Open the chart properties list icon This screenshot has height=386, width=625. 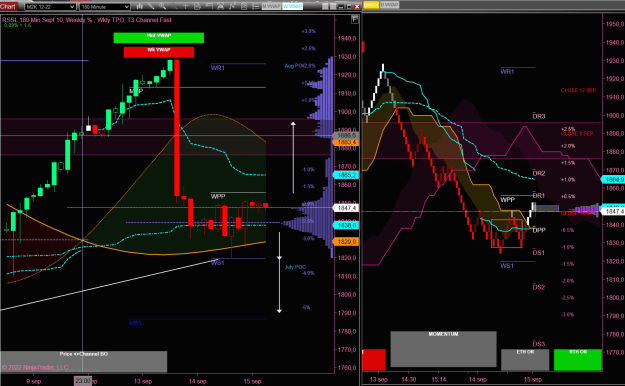coord(256,6)
